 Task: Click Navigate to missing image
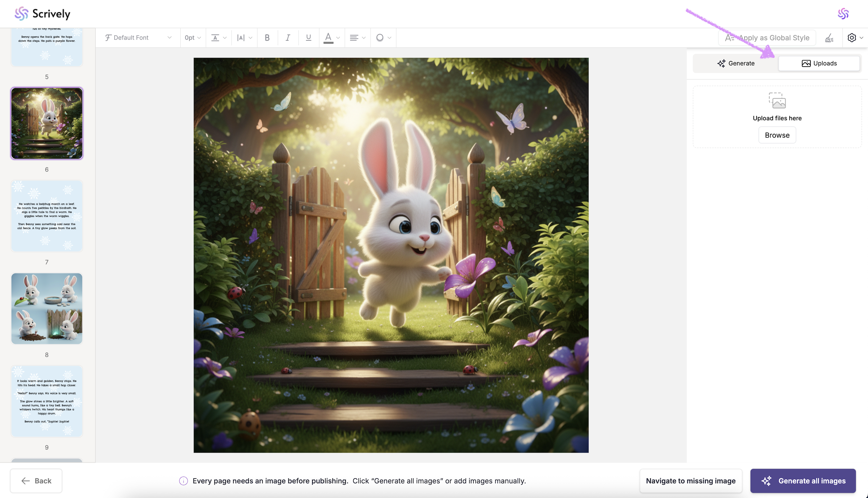tap(691, 481)
